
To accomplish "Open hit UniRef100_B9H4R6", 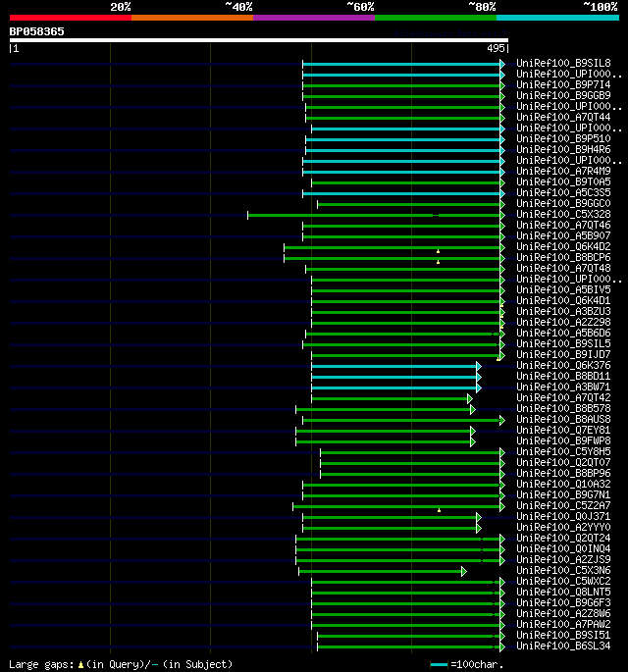I will click(x=563, y=149).
